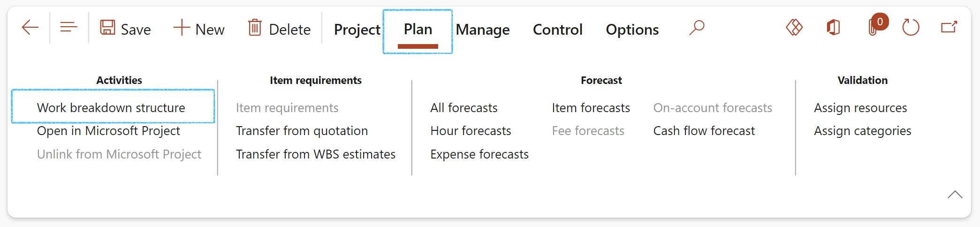
Task: Open form in new window icon
Action: [949, 28]
